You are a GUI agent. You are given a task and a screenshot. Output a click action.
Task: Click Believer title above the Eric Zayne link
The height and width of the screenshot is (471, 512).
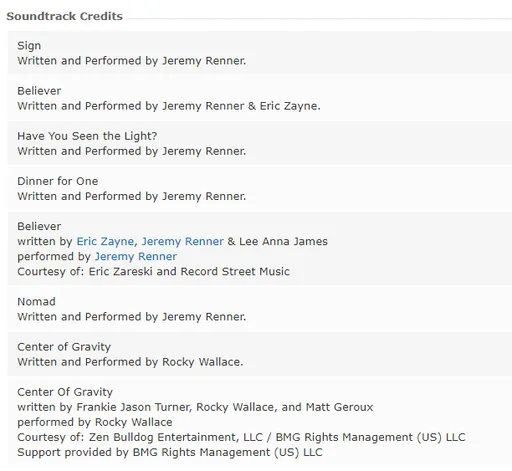click(x=39, y=226)
